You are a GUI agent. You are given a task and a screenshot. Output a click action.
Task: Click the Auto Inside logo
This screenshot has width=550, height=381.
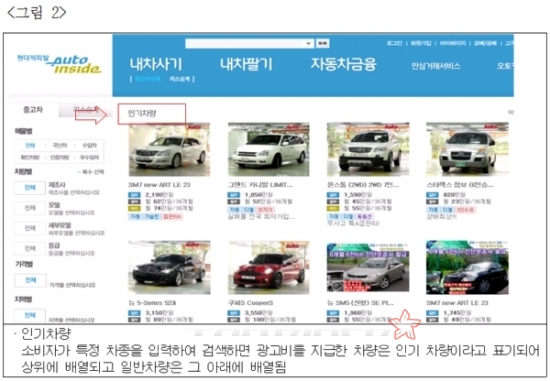click(x=59, y=64)
